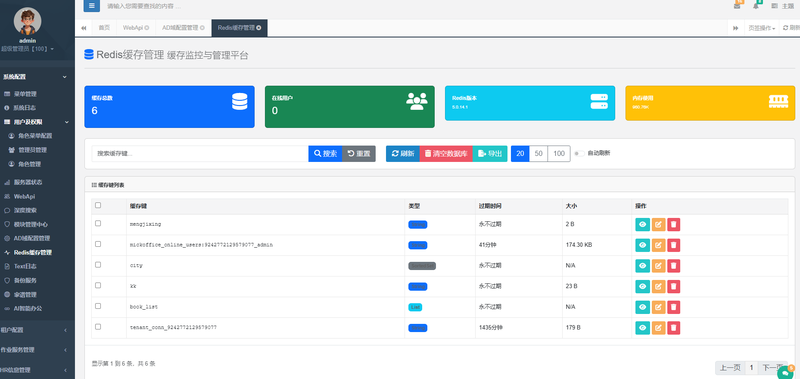The width and height of the screenshot is (800, 379).
Task: Click the 搜索 search button
Action: click(x=325, y=154)
